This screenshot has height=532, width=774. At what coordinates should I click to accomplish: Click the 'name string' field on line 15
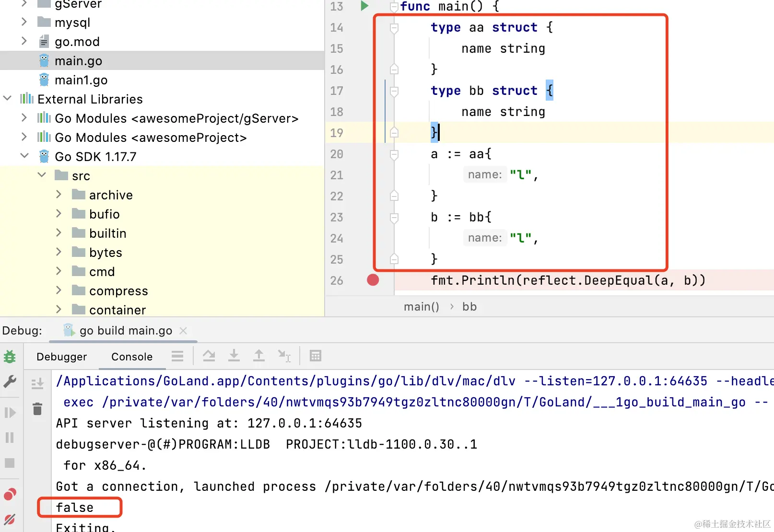click(503, 49)
